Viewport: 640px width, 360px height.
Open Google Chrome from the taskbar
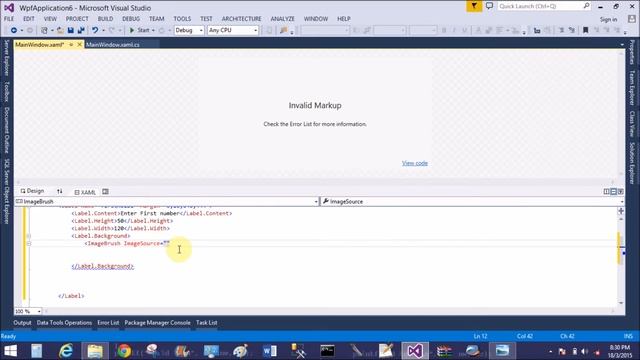pos(124,351)
